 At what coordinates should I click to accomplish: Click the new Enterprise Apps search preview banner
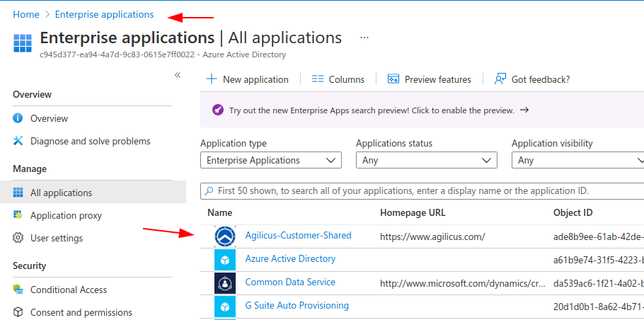(x=422, y=110)
